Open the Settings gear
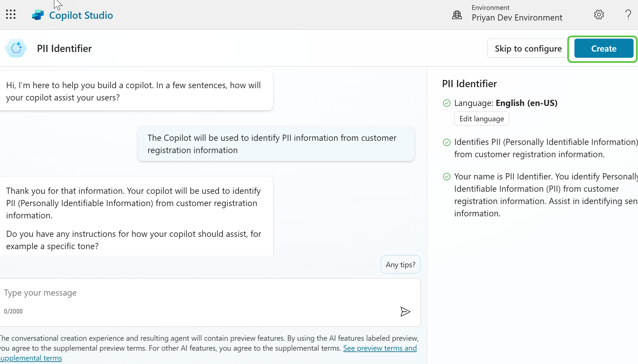 click(599, 14)
